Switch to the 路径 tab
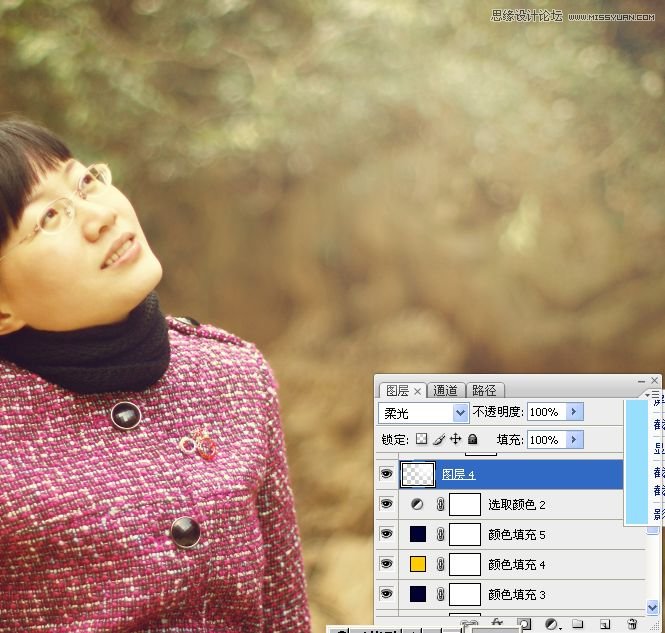Screen dimensions: 665x633 [484, 390]
